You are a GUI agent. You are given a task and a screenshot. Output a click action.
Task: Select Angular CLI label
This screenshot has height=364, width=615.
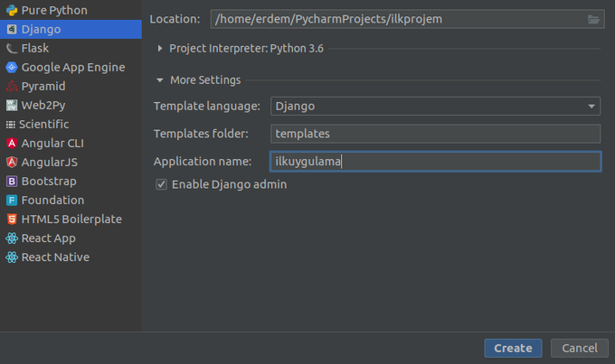52,144
